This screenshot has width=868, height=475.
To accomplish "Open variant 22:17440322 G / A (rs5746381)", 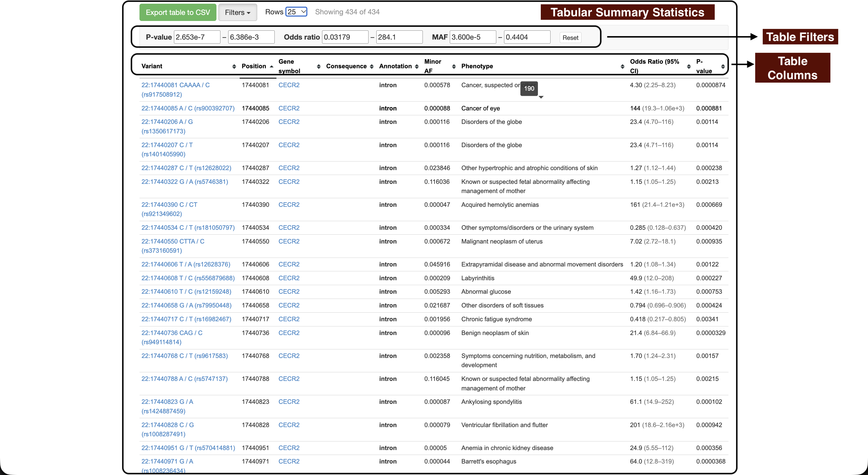I will click(185, 182).
